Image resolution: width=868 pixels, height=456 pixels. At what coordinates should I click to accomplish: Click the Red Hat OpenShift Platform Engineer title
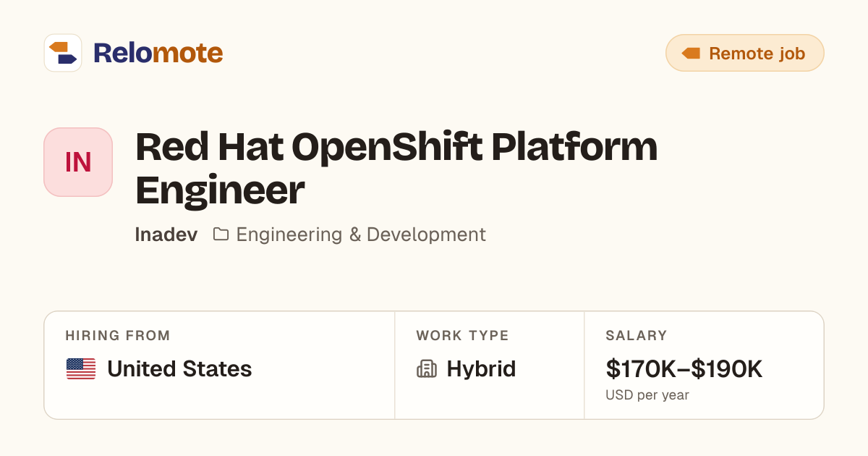tap(396, 169)
